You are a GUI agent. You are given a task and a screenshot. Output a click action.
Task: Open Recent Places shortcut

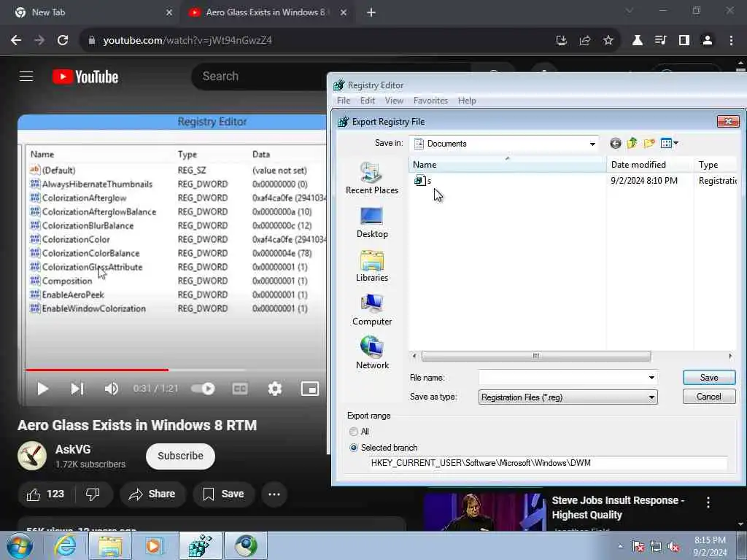click(371, 178)
